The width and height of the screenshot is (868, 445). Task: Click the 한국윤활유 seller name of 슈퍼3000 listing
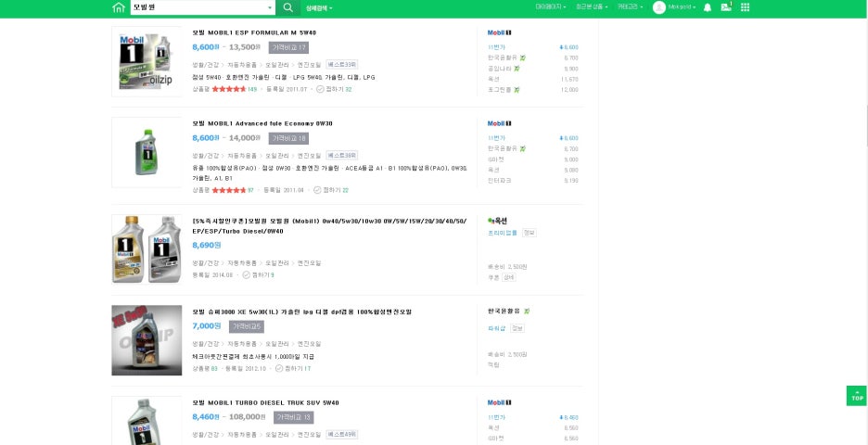[504, 311]
